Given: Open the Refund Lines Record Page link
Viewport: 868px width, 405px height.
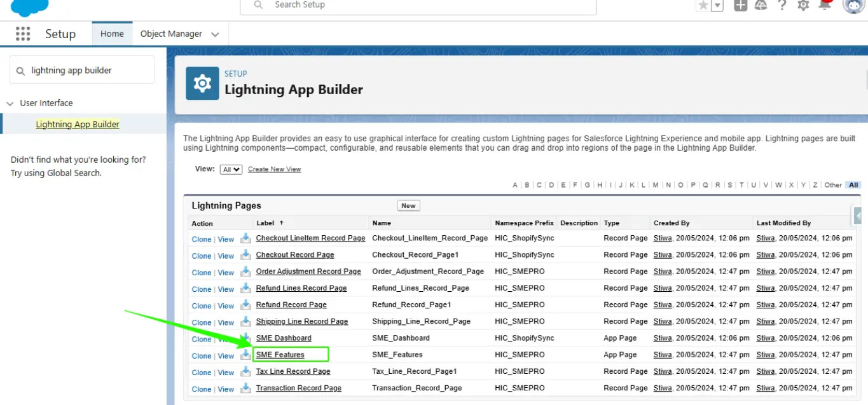Looking at the screenshot, I should [301, 288].
